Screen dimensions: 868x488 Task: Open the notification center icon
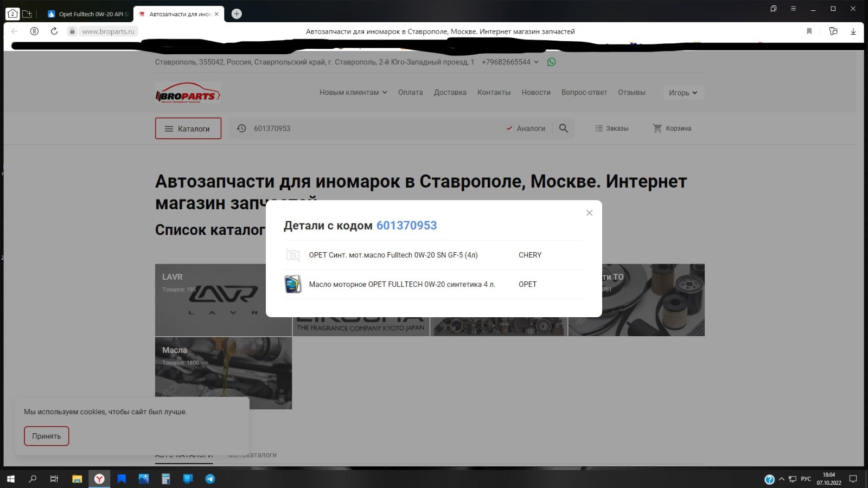[853, 479]
